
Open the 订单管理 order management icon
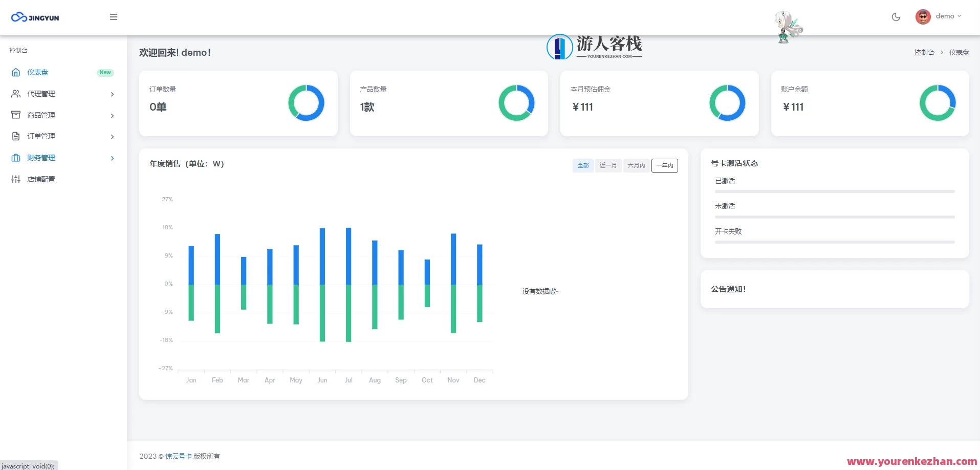pos(15,136)
